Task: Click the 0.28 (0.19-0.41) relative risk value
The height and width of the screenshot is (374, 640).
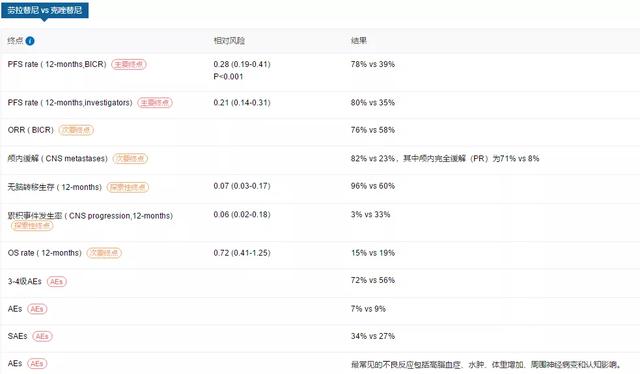Action: click(x=242, y=65)
